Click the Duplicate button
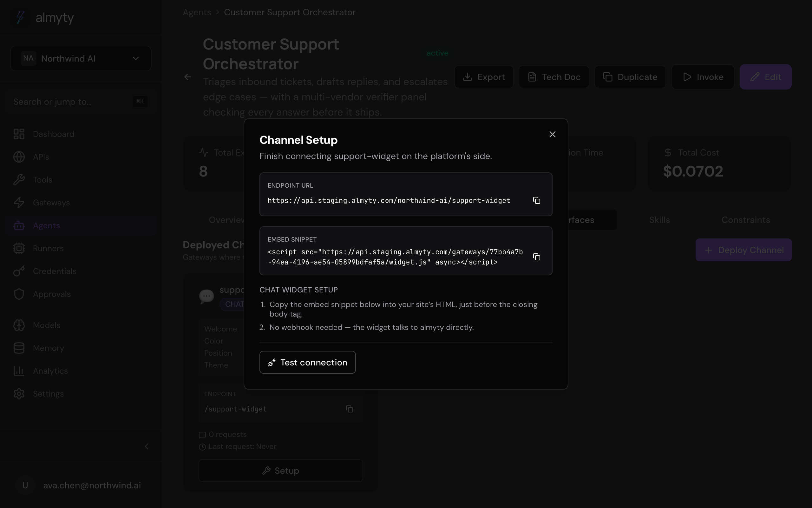The height and width of the screenshot is (508, 812). point(630,77)
